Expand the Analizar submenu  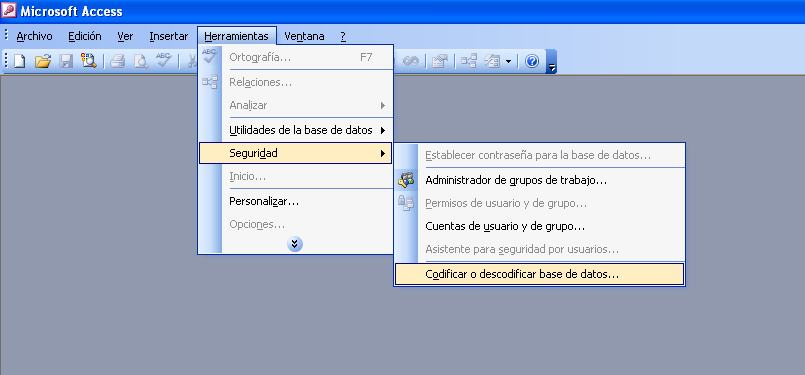point(296,105)
